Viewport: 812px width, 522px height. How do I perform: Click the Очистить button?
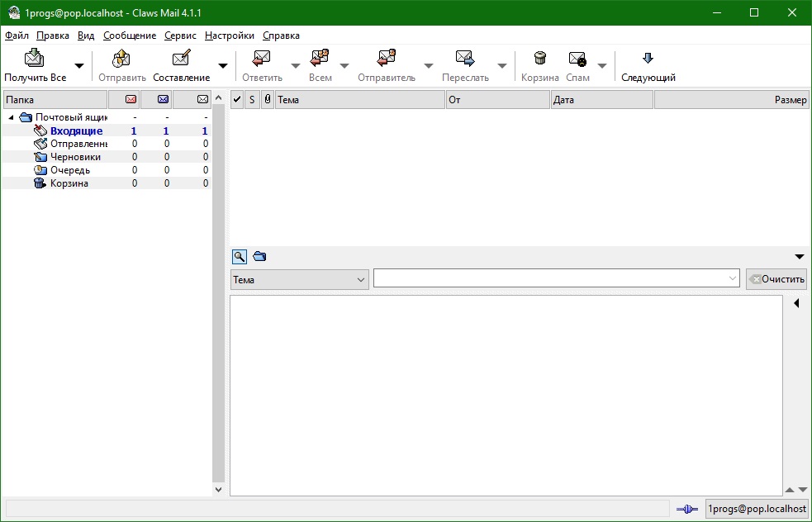pyautogui.click(x=776, y=279)
